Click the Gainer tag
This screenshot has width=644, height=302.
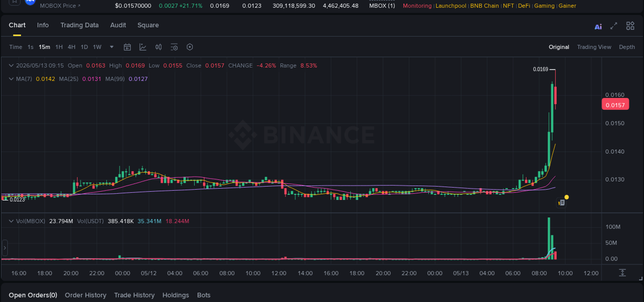pos(568,6)
